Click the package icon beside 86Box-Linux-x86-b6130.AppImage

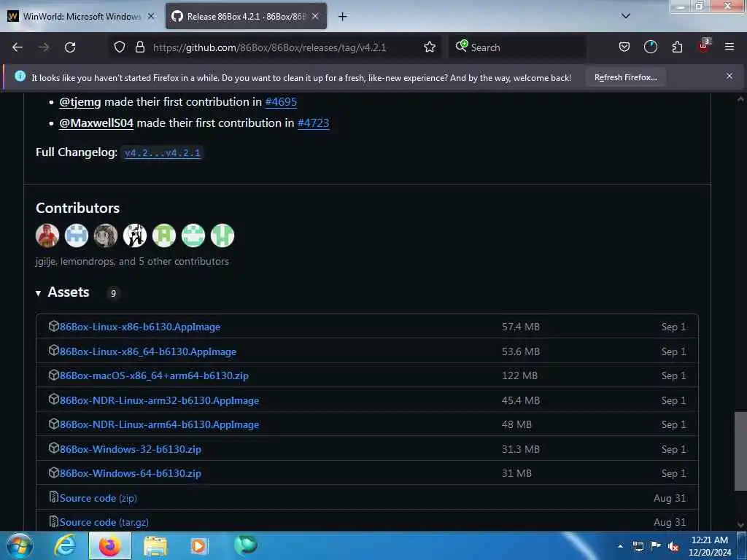[53, 326]
